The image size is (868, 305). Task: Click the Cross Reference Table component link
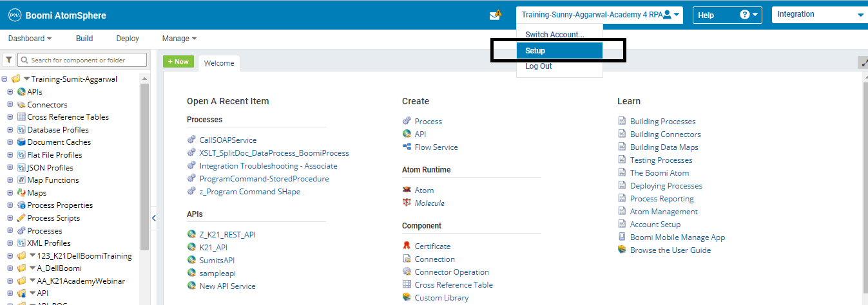click(454, 284)
